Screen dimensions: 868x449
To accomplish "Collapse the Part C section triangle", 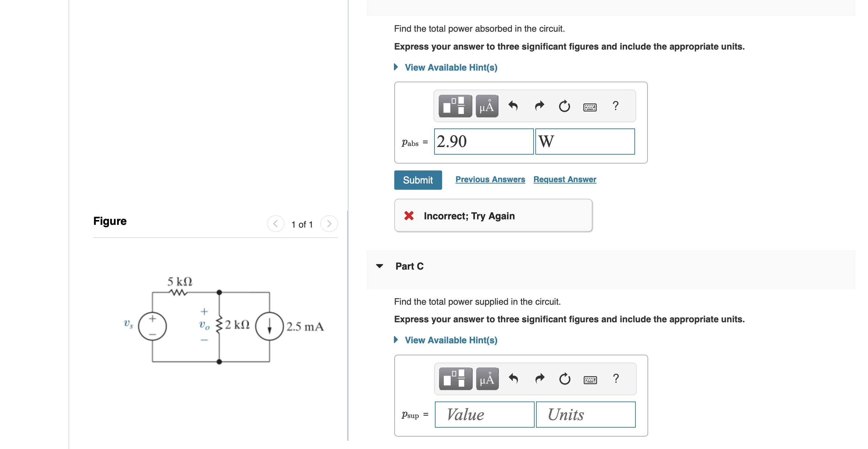I will click(x=380, y=266).
